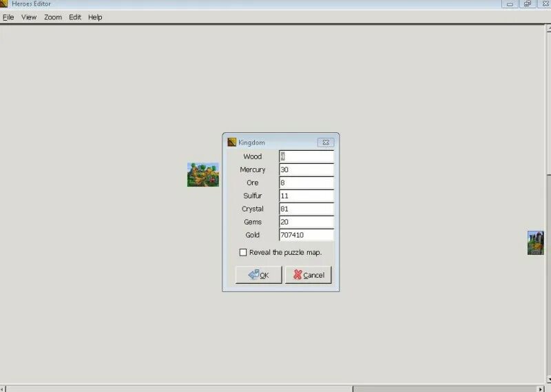The image size is (551, 392).
Task: Open the Edit menu
Action: click(x=75, y=17)
